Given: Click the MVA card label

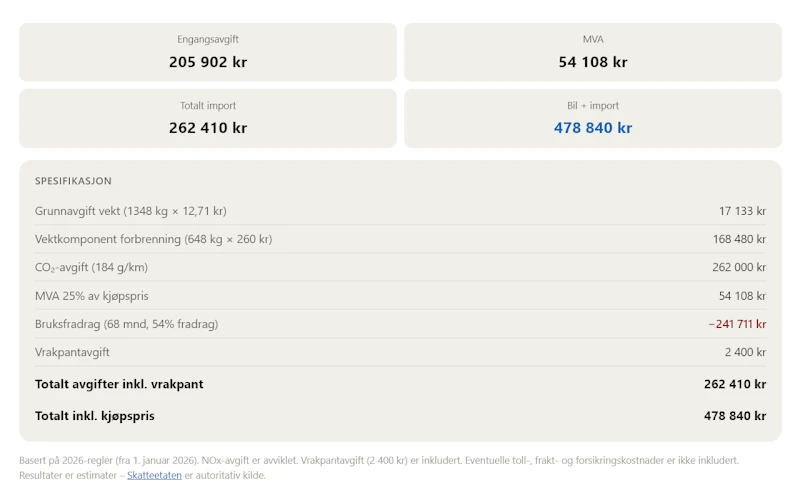Looking at the screenshot, I should (x=593, y=39).
